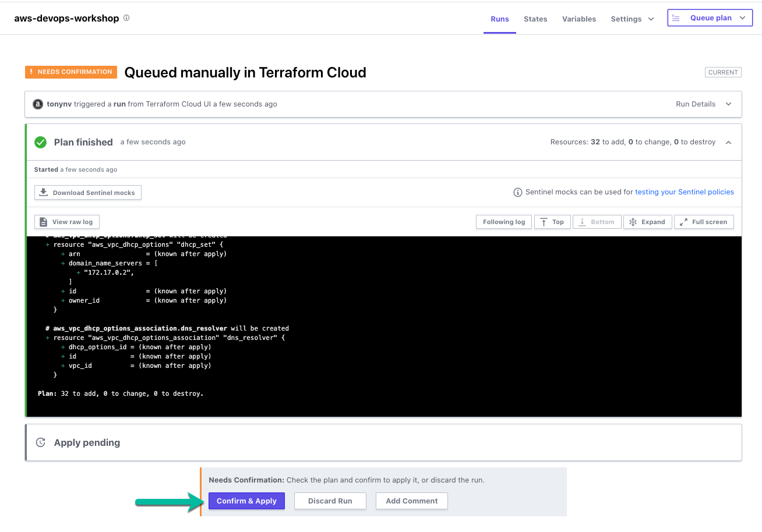Toggle the Following log button
762x532 pixels.
(504, 222)
